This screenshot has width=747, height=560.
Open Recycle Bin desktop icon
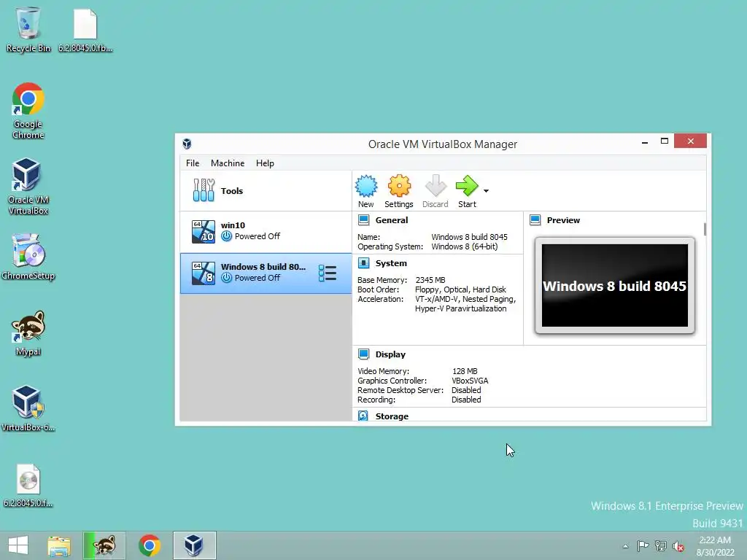point(28,29)
